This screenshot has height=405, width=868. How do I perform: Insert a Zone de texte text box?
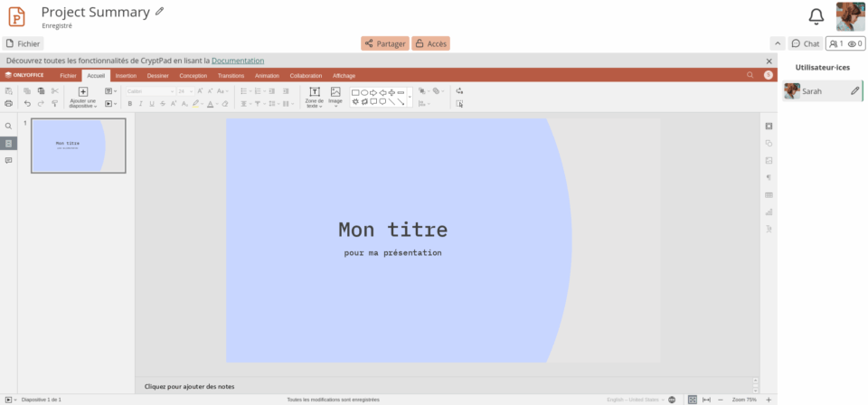pyautogui.click(x=315, y=98)
